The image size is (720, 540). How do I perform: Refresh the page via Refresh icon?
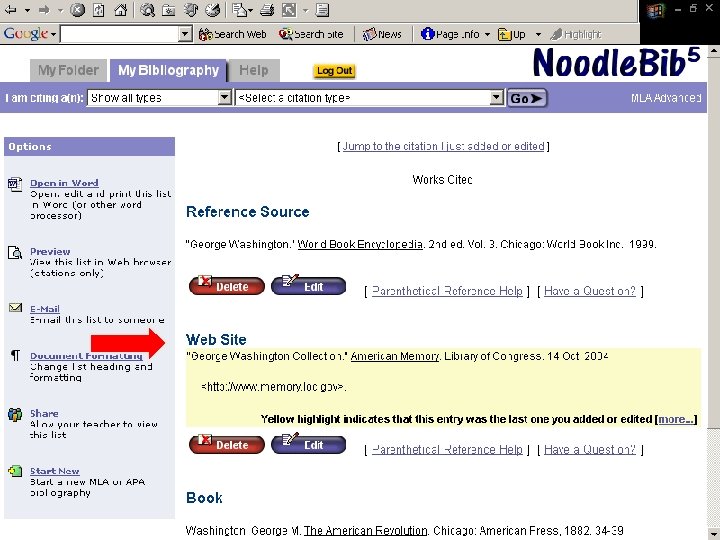coord(99,9)
